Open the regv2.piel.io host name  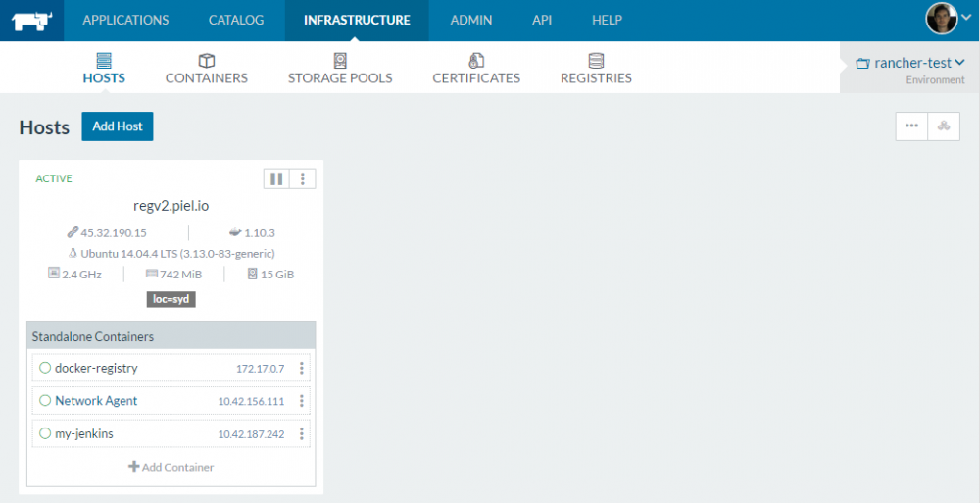click(171, 206)
